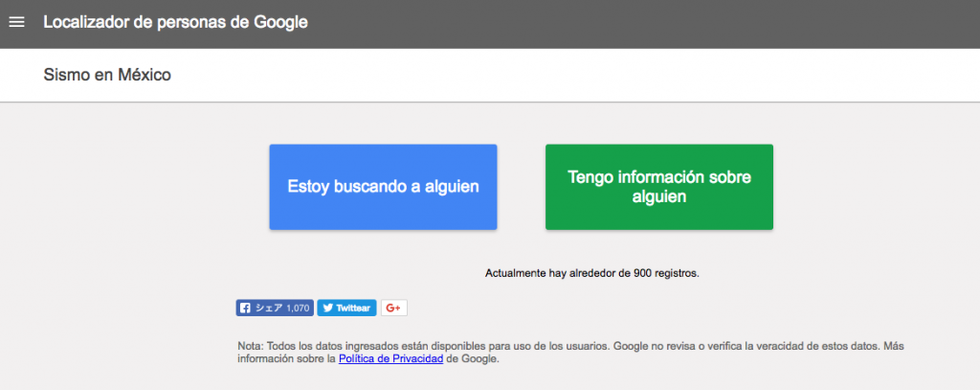Click the Estoy buscando a alguien button
The image size is (980, 390).
(x=383, y=187)
